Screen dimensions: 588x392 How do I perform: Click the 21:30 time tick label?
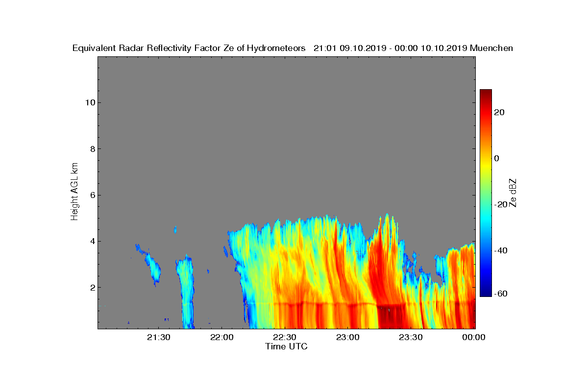tap(158, 338)
